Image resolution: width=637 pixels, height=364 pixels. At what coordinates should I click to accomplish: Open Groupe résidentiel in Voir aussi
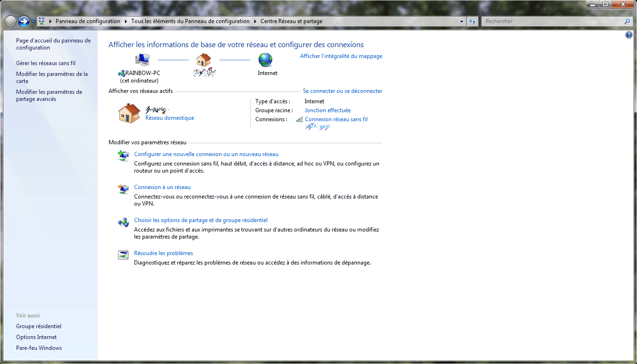tap(39, 326)
